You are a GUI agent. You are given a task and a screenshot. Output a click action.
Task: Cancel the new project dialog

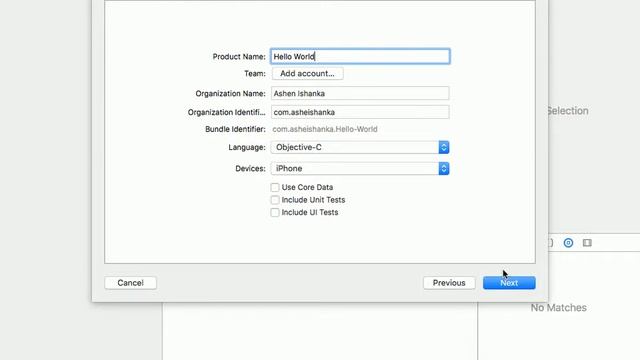130,283
